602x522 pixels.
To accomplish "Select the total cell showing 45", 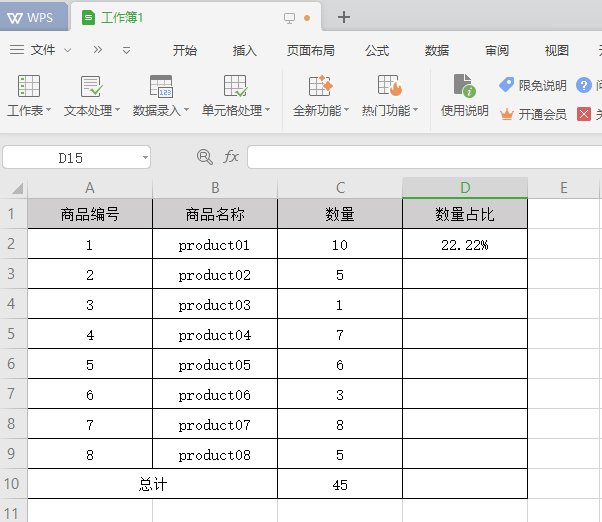I will point(340,484).
